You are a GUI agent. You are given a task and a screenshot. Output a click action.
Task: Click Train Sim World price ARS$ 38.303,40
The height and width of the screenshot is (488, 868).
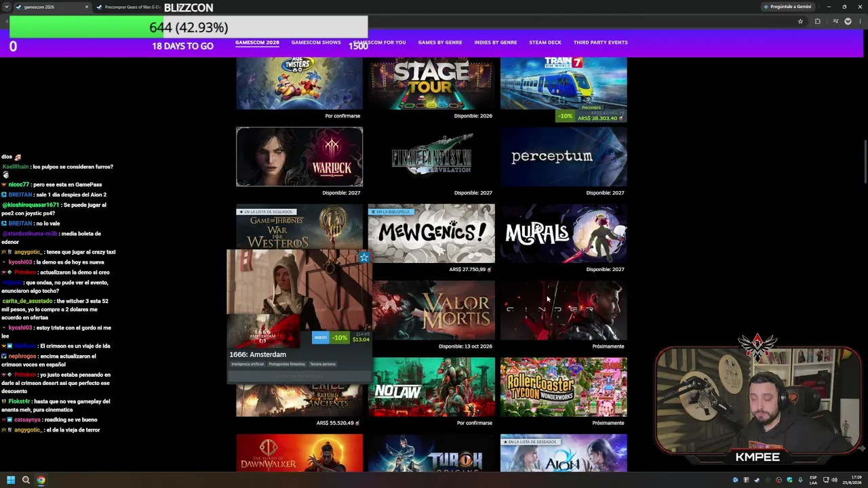click(597, 118)
